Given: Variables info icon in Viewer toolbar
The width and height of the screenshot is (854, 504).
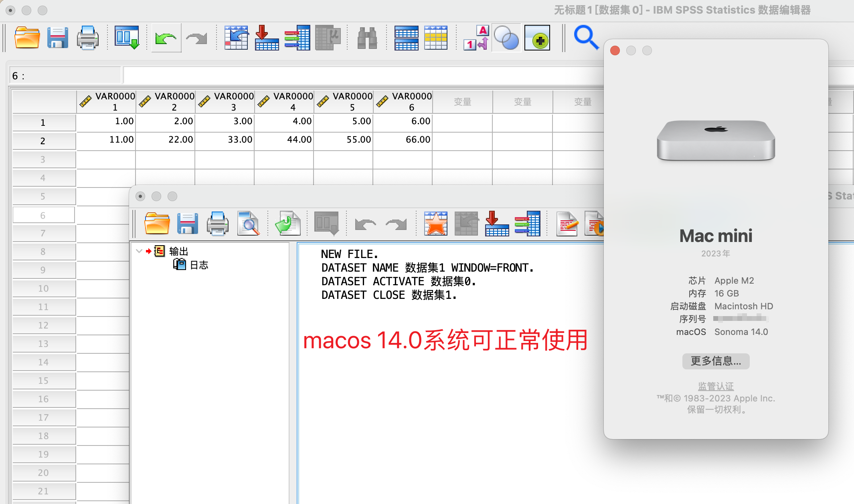Looking at the screenshot, I should [x=527, y=223].
